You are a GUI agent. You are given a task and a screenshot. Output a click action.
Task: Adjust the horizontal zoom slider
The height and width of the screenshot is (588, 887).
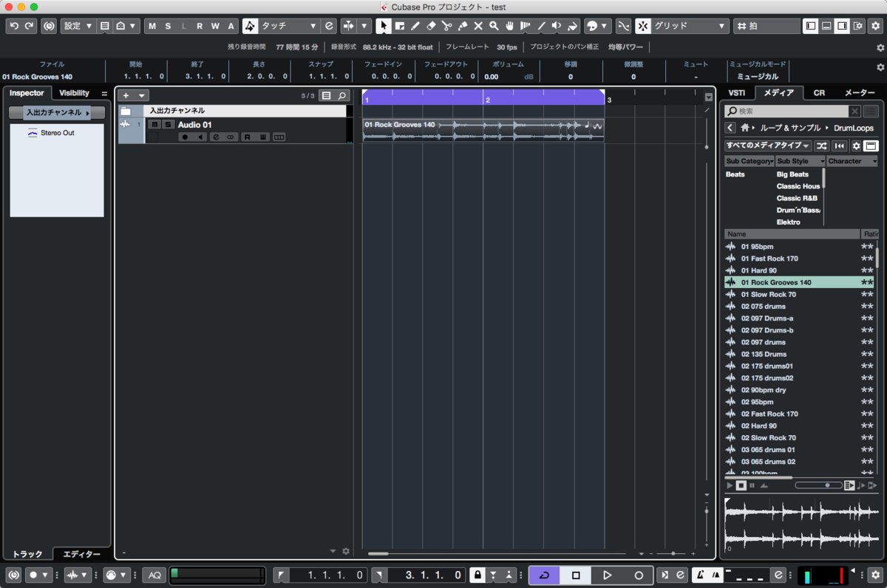point(672,553)
